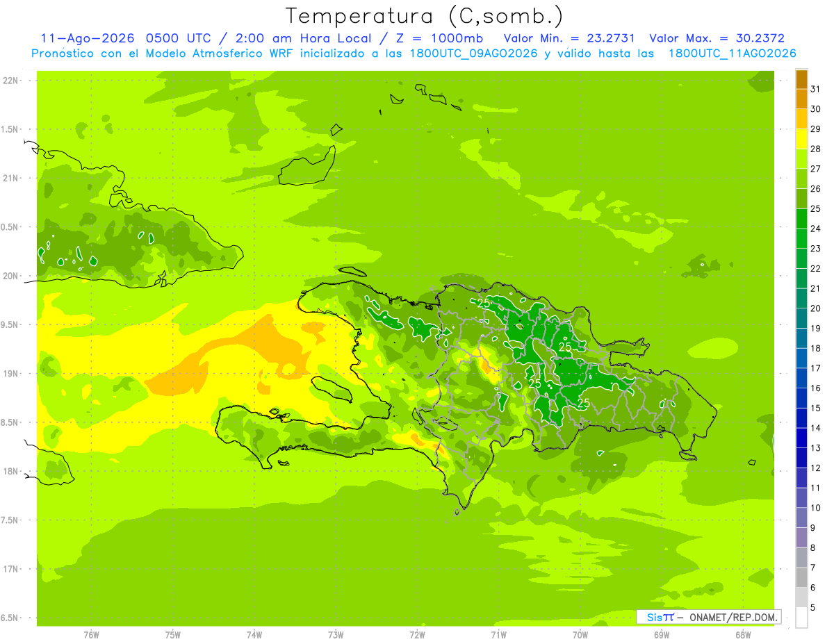
Task: Select the "11-Ago-2026" date text
Action: pos(88,38)
